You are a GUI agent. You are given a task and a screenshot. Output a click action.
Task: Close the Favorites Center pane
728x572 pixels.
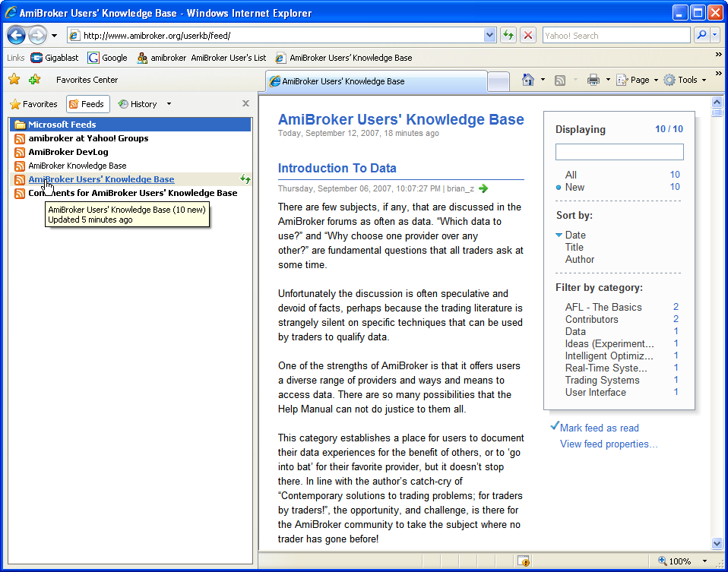[x=245, y=104]
